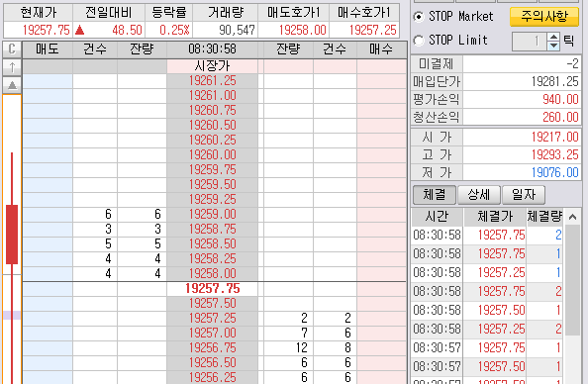Image resolution: width=588 pixels, height=384 pixels.
Task: Click the sell cell at 19258.50
Action: click(48, 243)
